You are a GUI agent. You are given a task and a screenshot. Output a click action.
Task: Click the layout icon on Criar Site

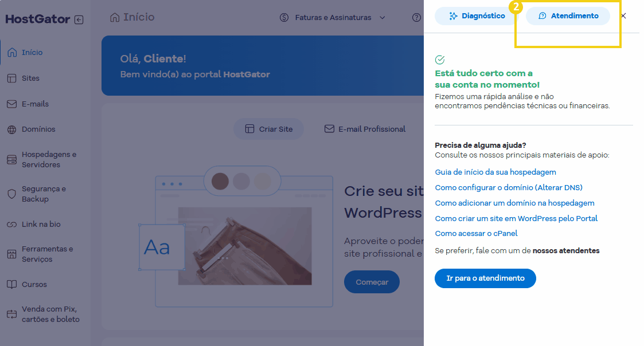[x=249, y=129]
